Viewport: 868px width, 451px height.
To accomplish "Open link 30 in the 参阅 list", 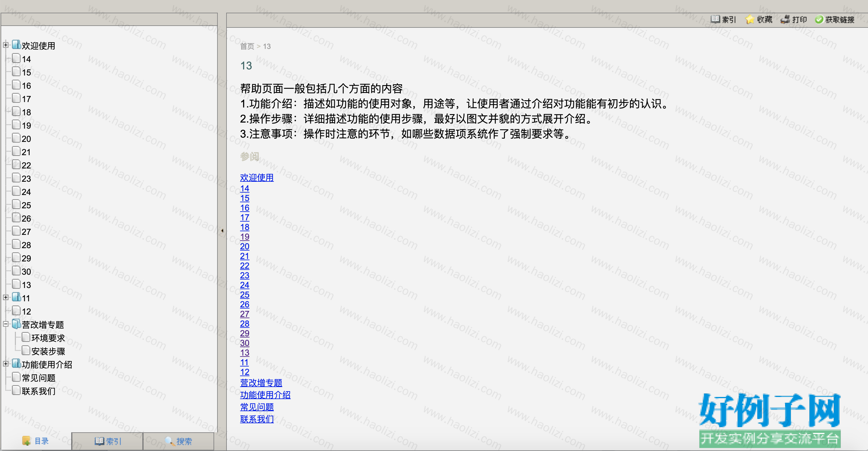I will [x=245, y=343].
